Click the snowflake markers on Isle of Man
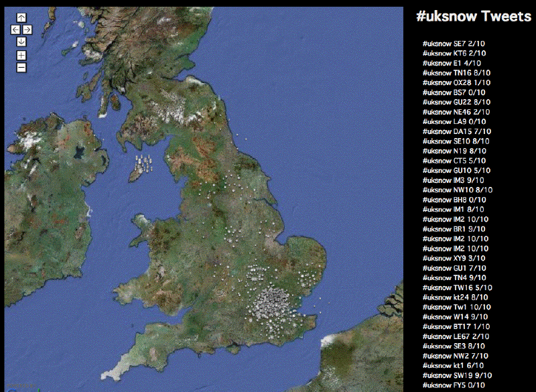This screenshot has width=536, height=392. (143, 164)
